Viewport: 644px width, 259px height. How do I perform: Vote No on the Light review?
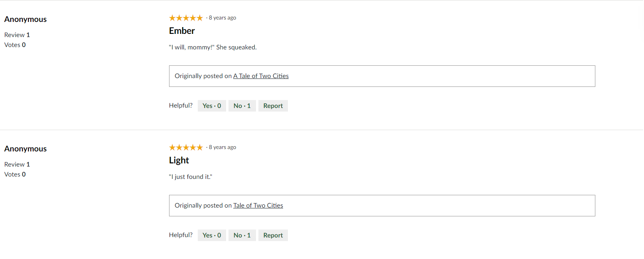click(242, 235)
